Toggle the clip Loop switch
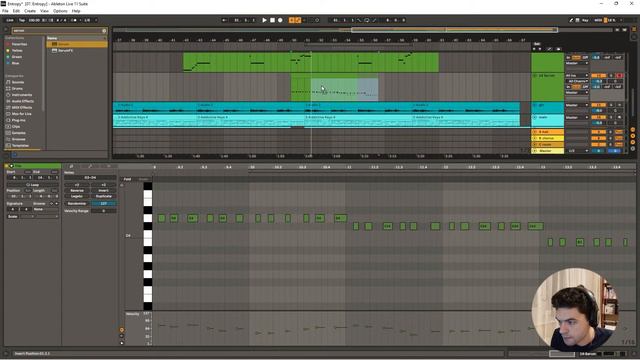This screenshot has height=360, width=640. pos(32,184)
